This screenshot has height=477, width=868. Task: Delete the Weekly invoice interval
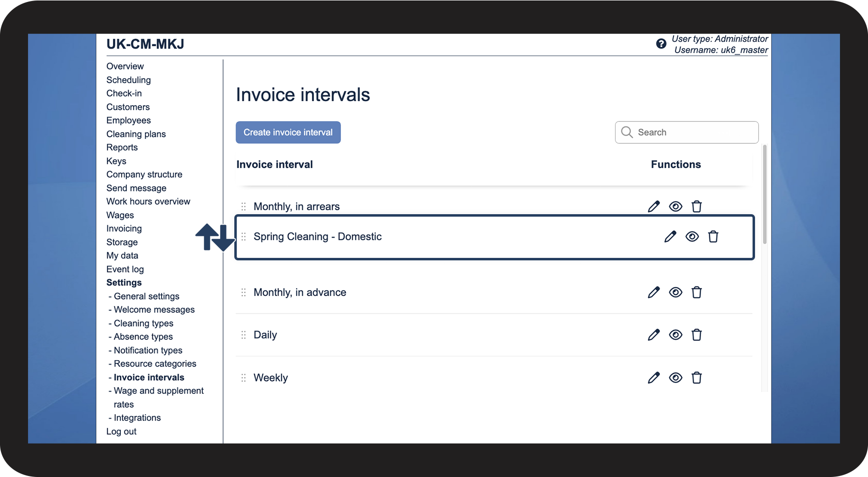point(697,378)
